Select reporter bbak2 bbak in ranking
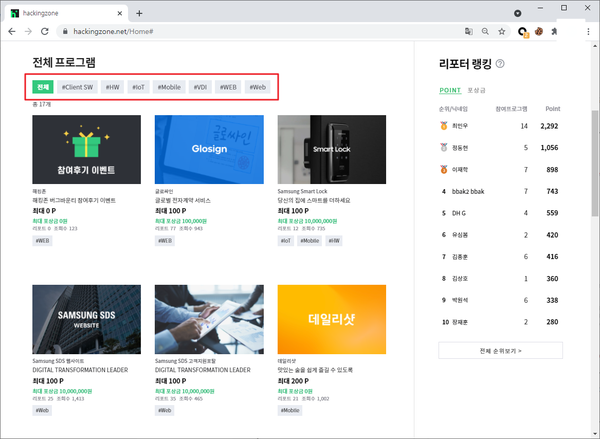Image resolution: width=600 pixels, height=439 pixels. [468, 191]
